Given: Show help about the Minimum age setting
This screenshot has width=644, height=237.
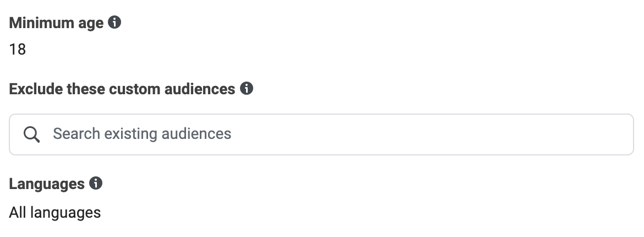Looking at the screenshot, I should point(114,22).
